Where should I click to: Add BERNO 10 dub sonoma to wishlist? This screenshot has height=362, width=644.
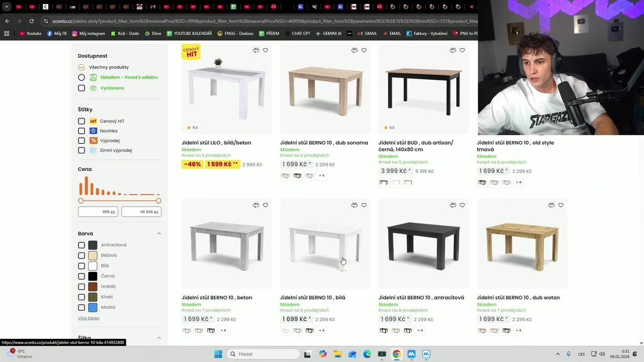click(364, 50)
